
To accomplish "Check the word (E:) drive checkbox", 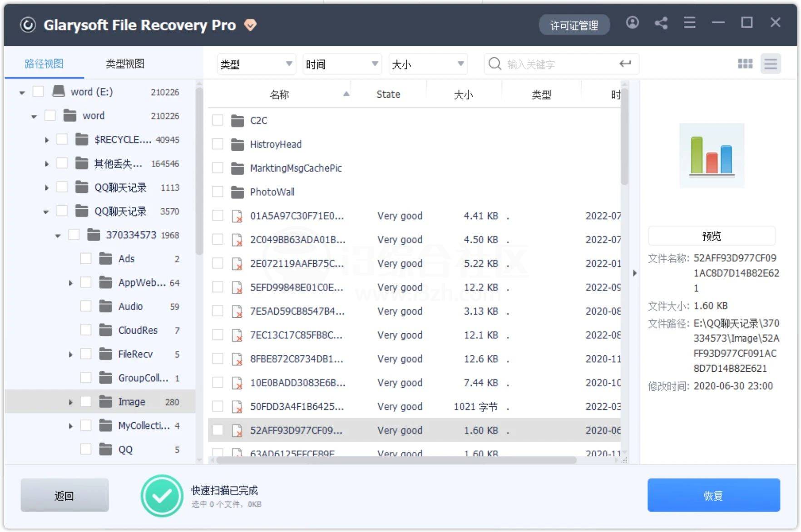I will pos(38,92).
